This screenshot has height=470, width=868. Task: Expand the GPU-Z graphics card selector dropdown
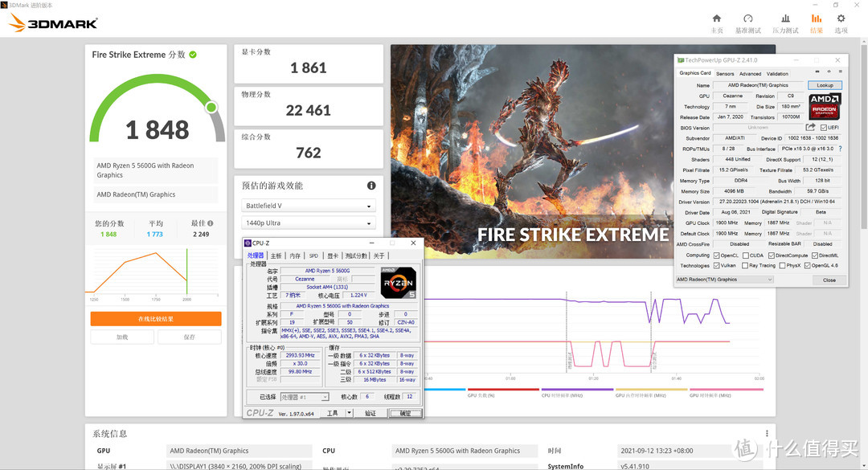click(x=724, y=280)
